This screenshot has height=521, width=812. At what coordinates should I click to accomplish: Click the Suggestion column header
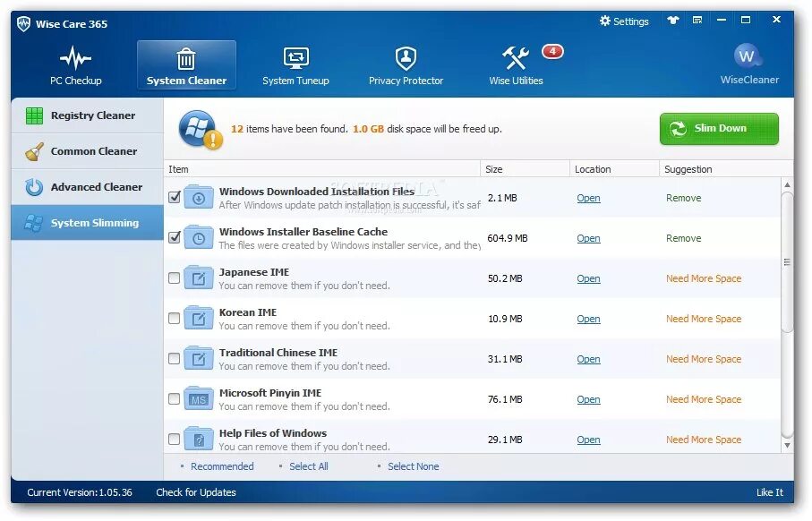tap(726, 169)
